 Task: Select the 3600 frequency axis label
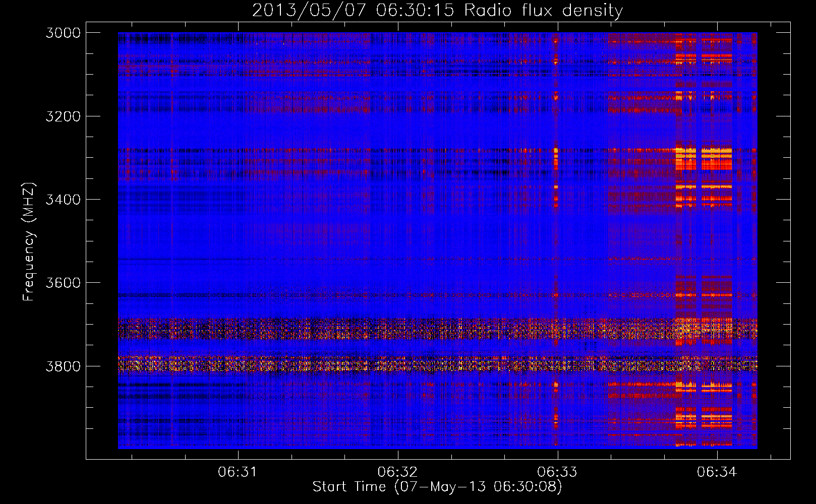[x=63, y=283]
